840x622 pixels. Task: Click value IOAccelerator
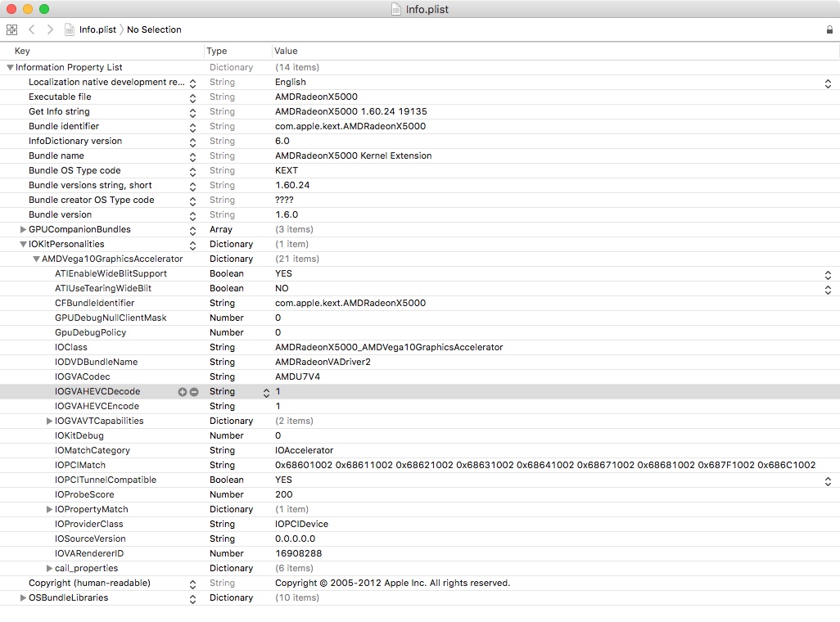point(305,451)
